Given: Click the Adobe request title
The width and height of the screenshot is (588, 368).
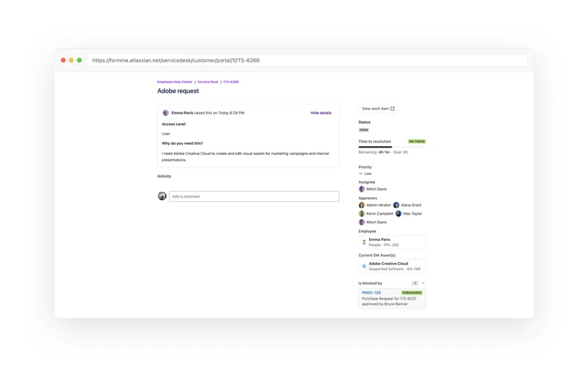Looking at the screenshot, I should pos(178,91).
